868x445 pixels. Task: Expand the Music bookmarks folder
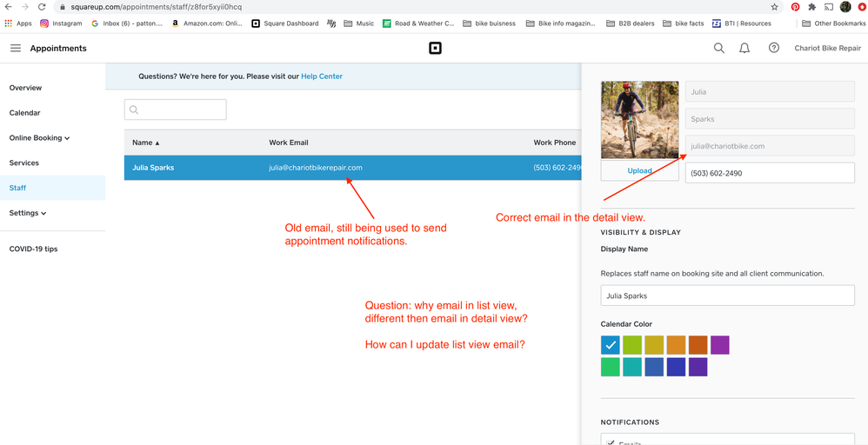coord(358,23)
